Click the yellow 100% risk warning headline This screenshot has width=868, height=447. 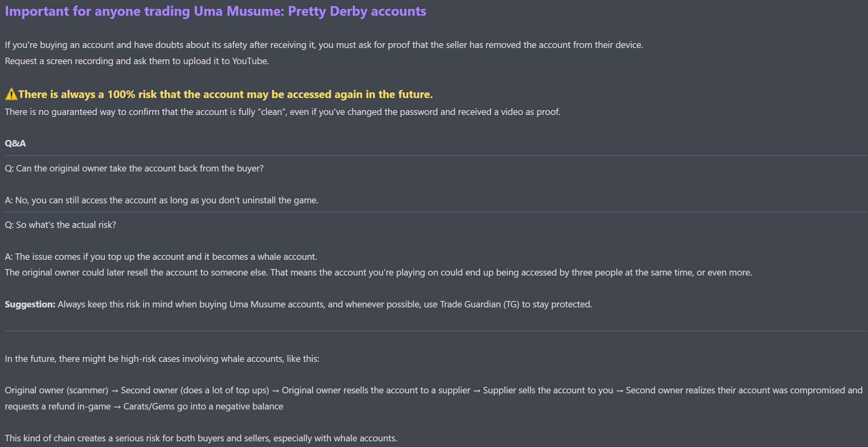coord(225,94)
